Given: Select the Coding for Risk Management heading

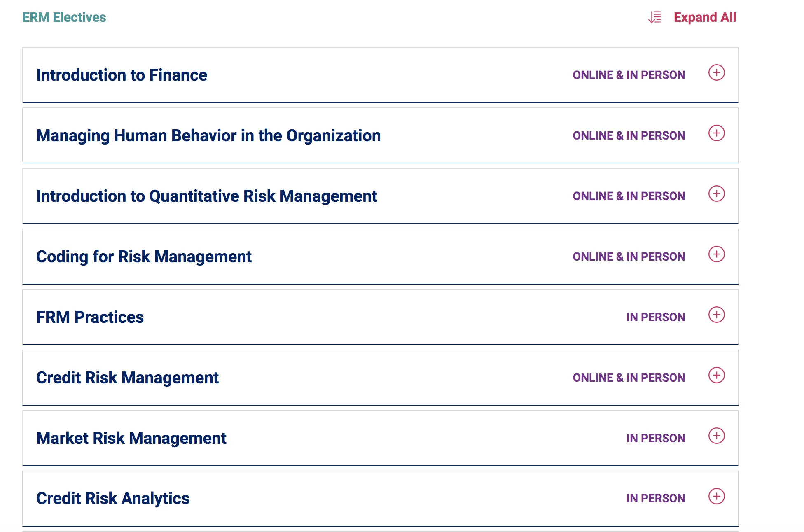Looking at the screenshot, I should pos(144,257).
